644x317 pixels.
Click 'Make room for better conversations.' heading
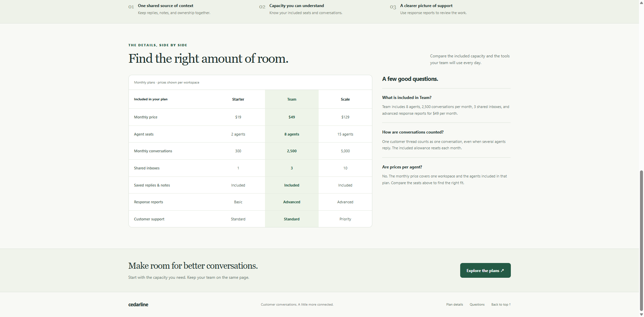click(x=193, y=266)
